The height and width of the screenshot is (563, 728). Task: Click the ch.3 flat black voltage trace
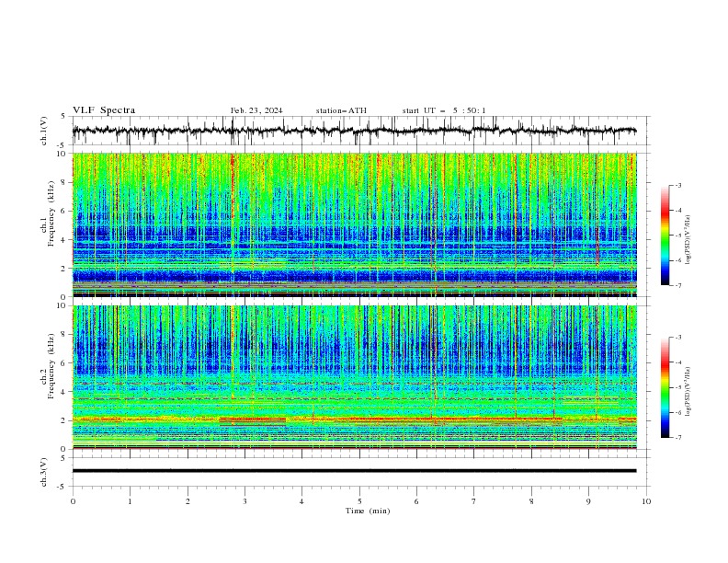coord(354,471)
